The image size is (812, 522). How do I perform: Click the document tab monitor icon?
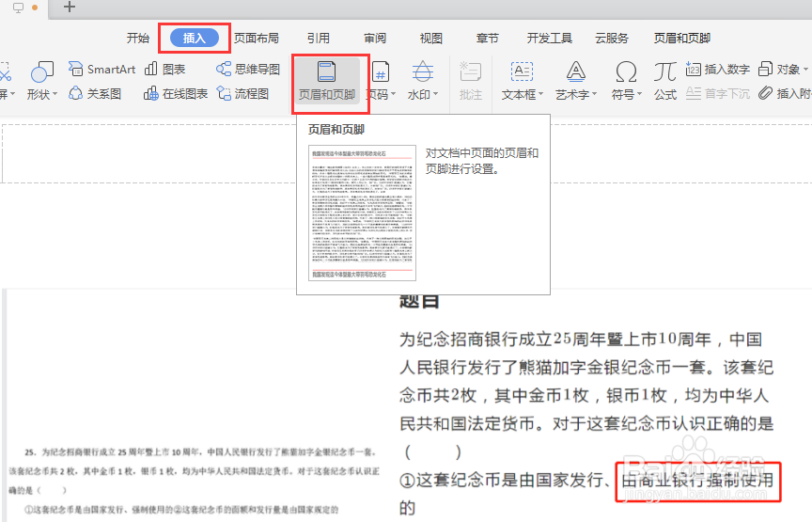(18, 8)
